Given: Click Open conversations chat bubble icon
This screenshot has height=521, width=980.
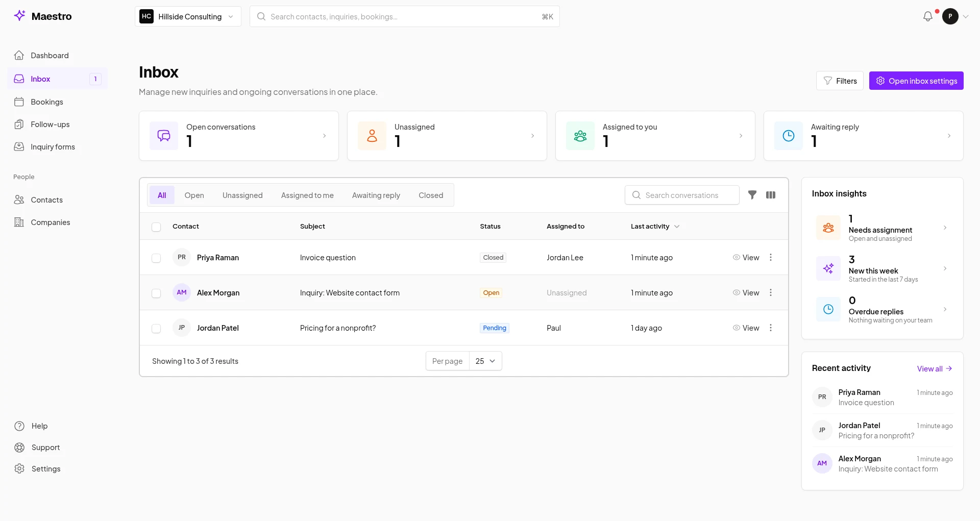Looking at the screenshot, I should coord(164,136).
